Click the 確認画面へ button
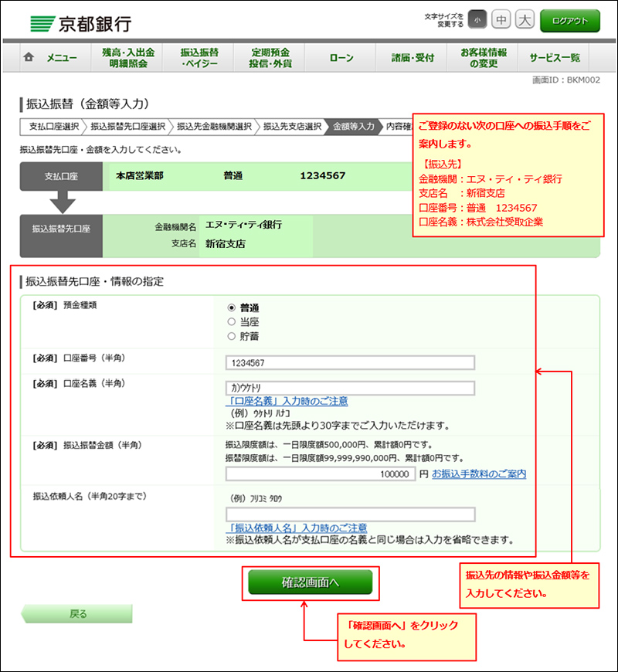Screen dimensions: 618x672 (311, 582)
